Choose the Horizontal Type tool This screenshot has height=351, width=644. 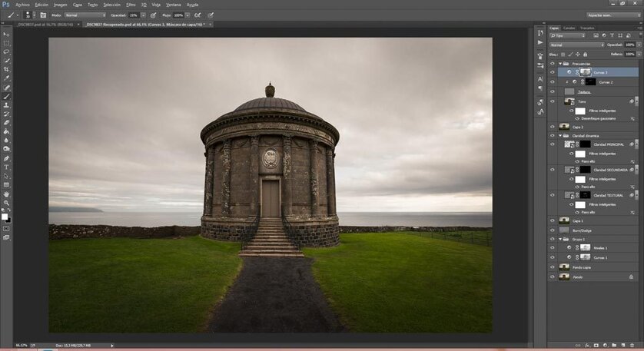click(x=7, y=167)
